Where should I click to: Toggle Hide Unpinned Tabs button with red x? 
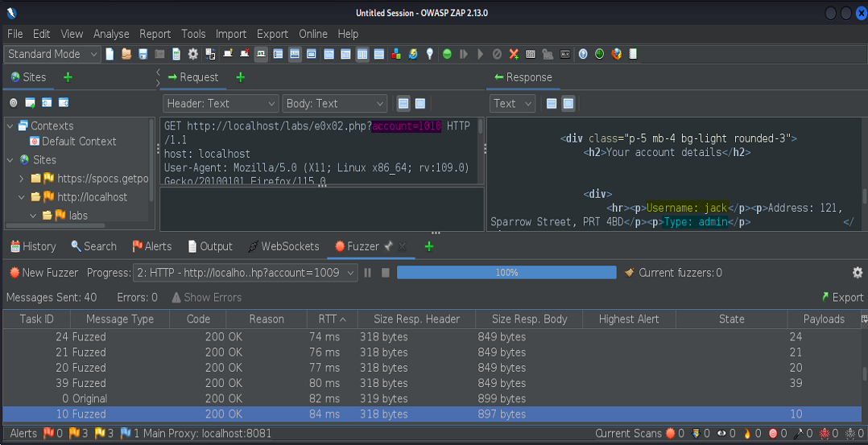(244, 54)
